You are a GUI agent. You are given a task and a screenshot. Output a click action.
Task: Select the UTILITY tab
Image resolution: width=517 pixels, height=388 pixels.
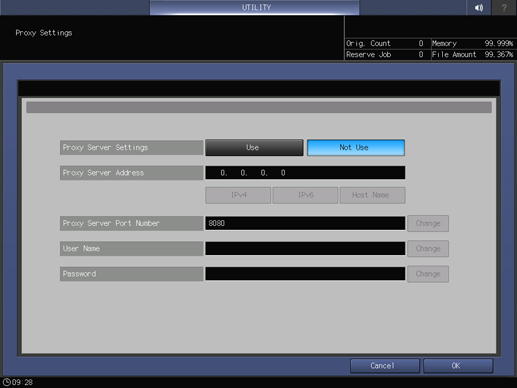coord(255,7)
